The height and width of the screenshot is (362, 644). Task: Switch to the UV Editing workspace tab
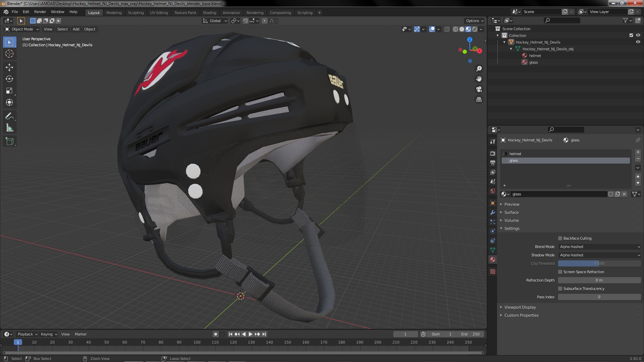[159, 13]
